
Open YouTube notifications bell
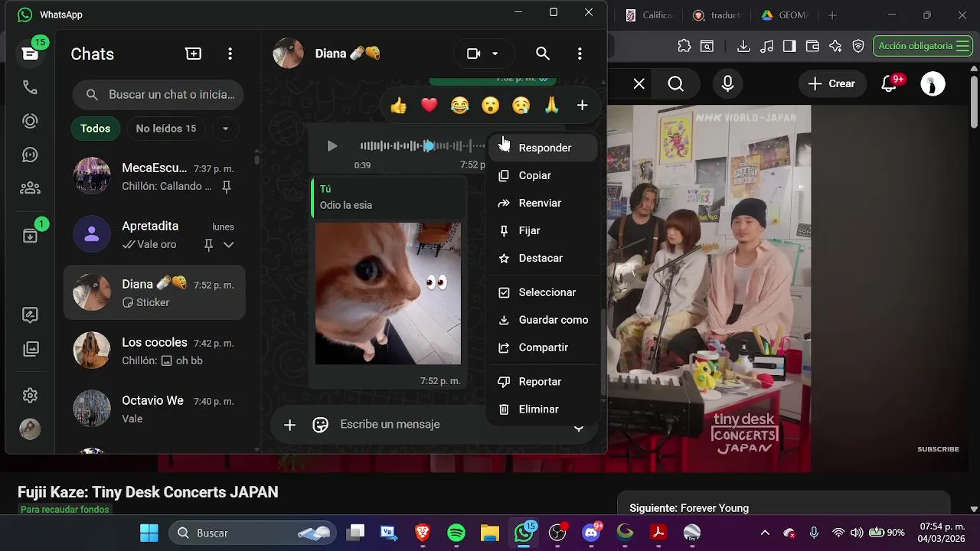890,83
